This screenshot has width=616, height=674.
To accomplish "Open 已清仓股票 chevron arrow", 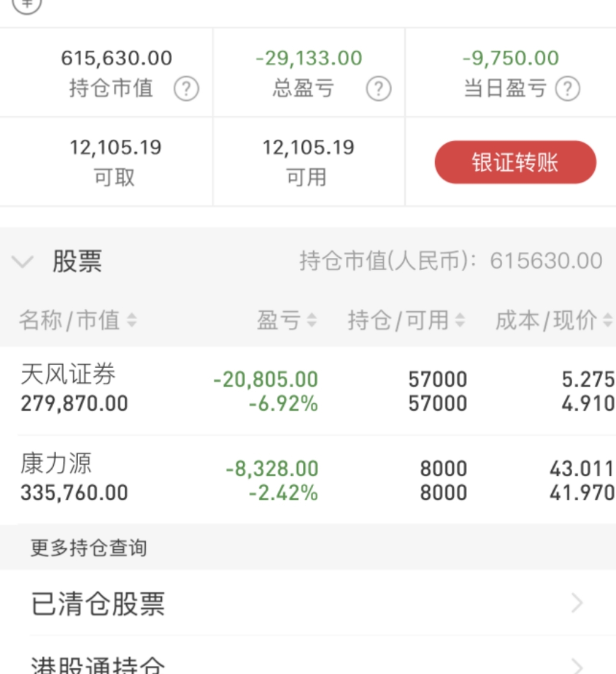I will coord(577,603).
